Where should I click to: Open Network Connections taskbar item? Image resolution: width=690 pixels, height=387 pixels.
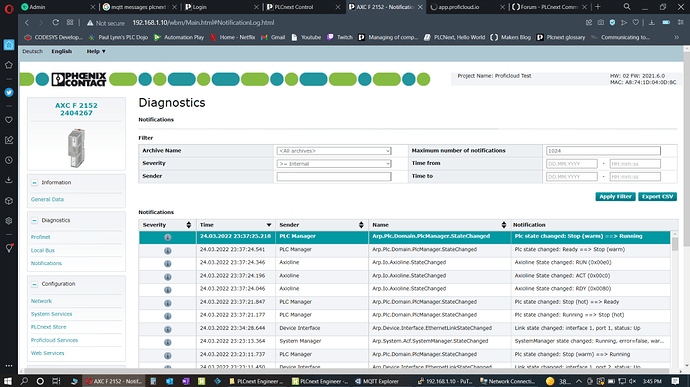click(x=507, y=381)
